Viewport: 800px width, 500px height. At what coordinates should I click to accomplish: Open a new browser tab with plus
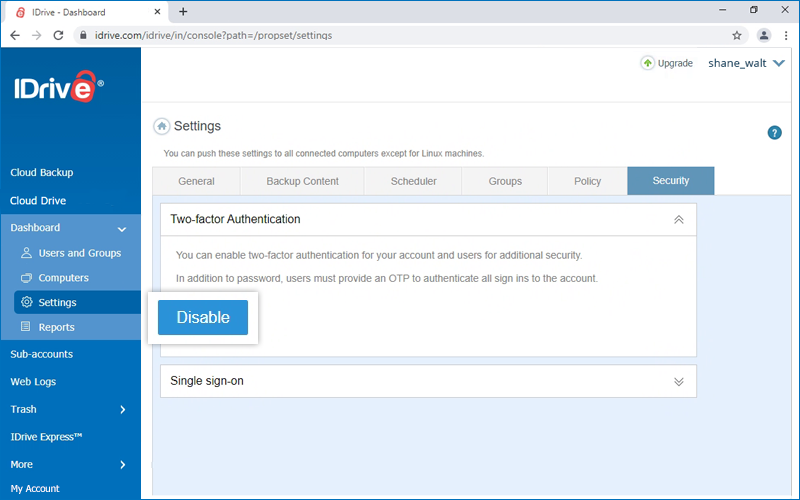(183, 12)
